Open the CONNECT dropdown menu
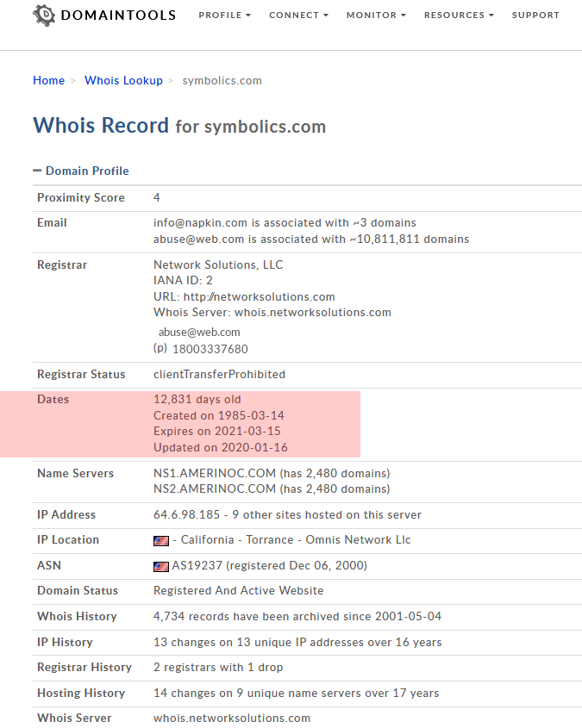 tap(298, 16)
